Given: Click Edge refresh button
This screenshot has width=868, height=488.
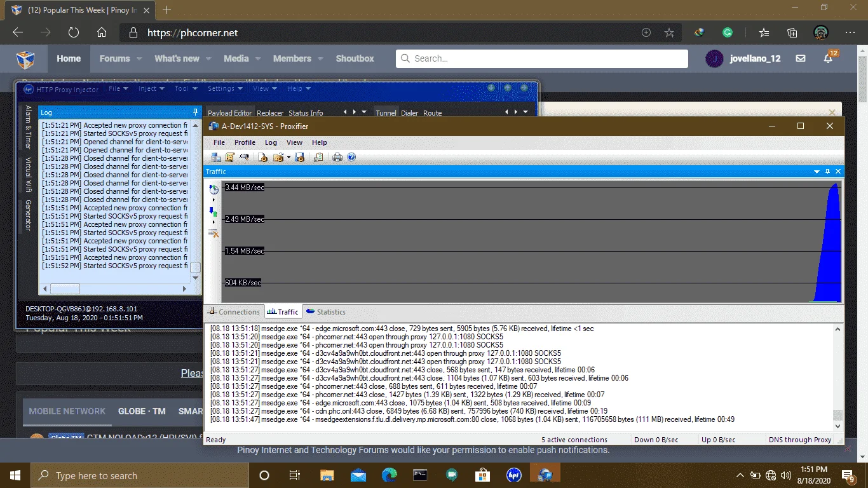Looking at the screenshot, I should (74, 32).
